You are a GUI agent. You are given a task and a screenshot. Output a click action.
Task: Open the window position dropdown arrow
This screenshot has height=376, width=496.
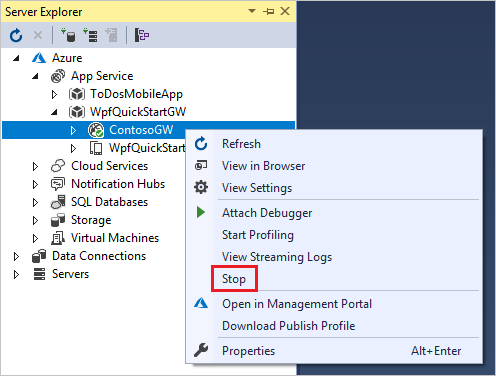(252, 11)
